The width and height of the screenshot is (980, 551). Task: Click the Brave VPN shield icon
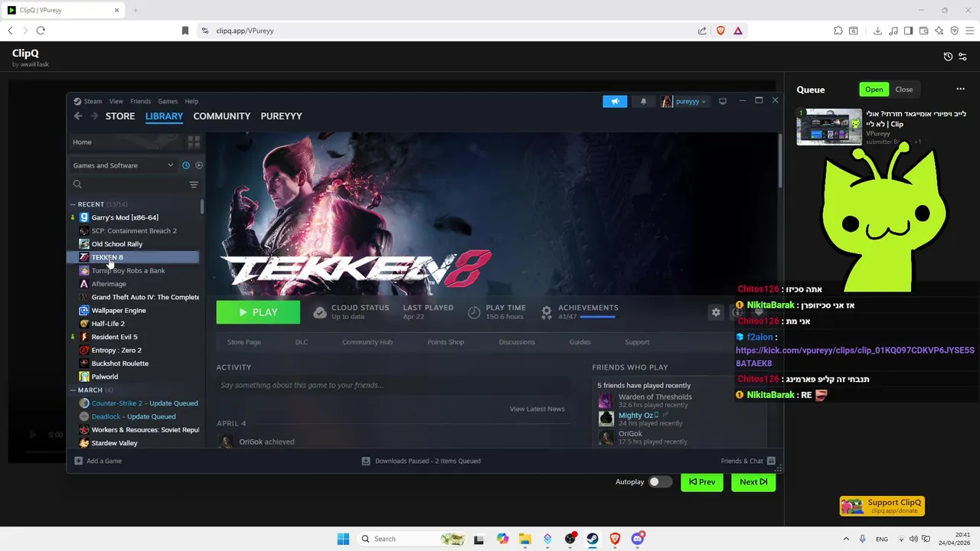tap(954, 31)
